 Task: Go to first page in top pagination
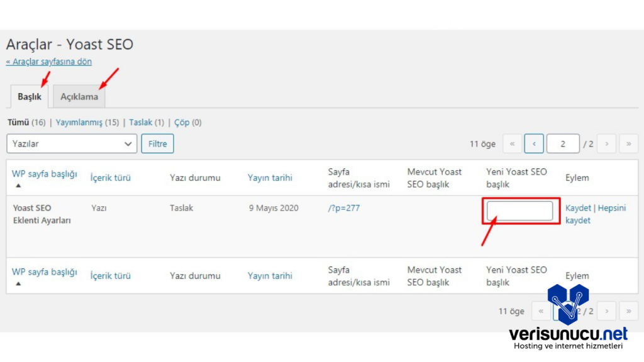pos(512,144)
